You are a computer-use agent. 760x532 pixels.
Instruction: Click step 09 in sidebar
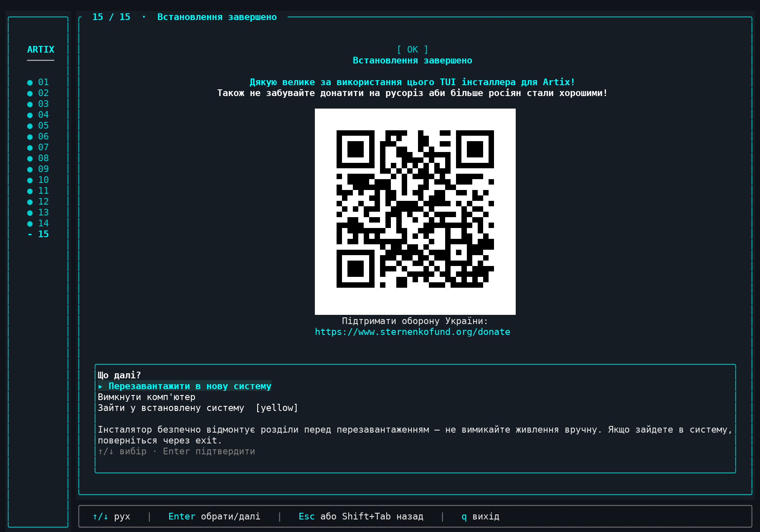coord(38,169)
